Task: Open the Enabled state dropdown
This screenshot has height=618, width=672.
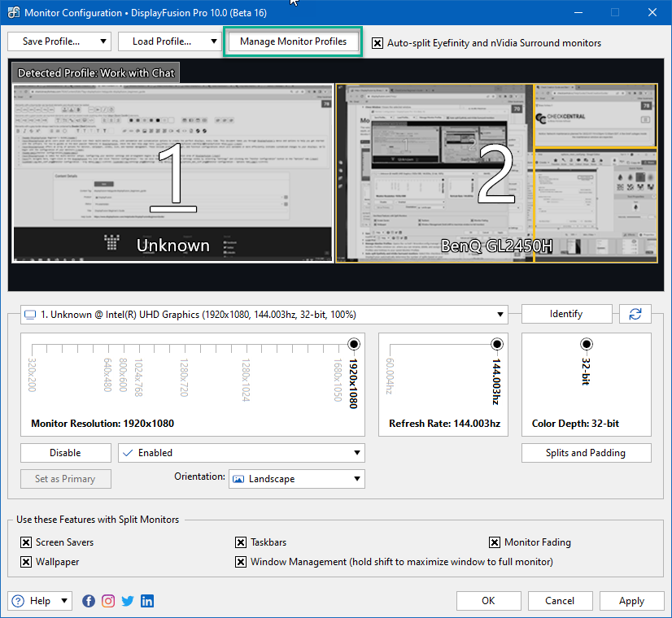Action: click(356, 453)
